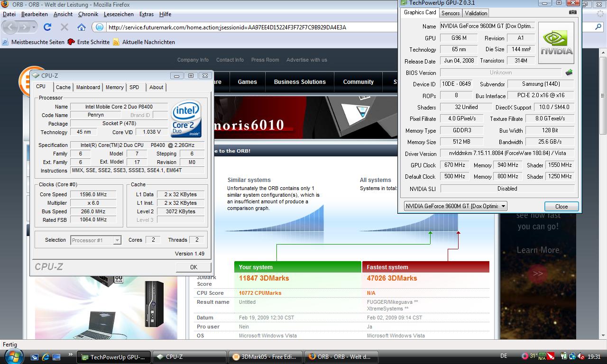This screenshot has width=607, height=364.
Task: Open the Chronik menu
Action: coord(88,14)
